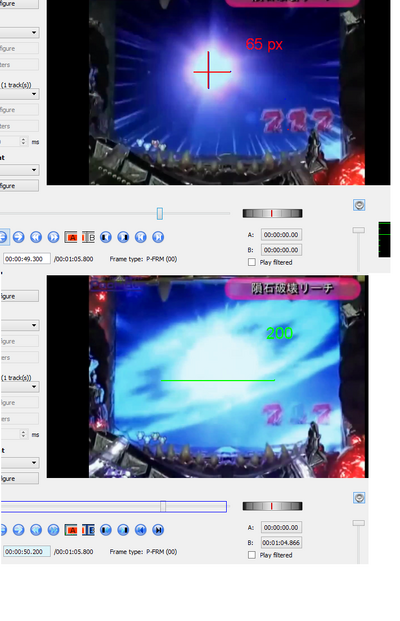
Task: Toggle the speaker icon above upper volume slider
Action: pos(359,205)
